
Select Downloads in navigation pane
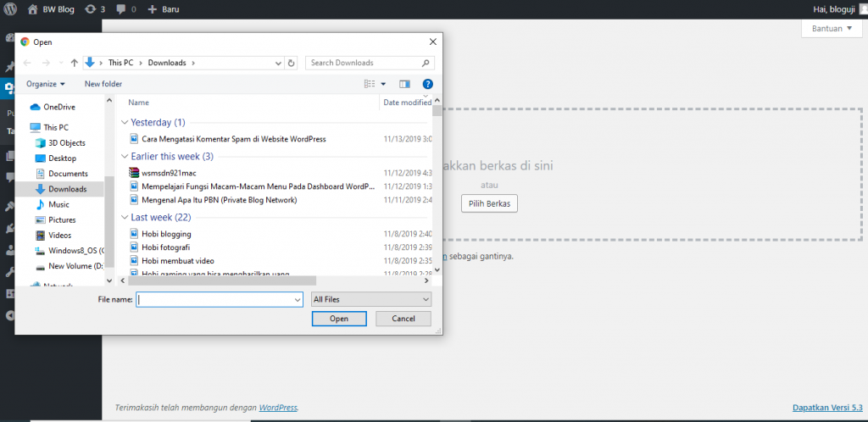click(x=60, y=189)
